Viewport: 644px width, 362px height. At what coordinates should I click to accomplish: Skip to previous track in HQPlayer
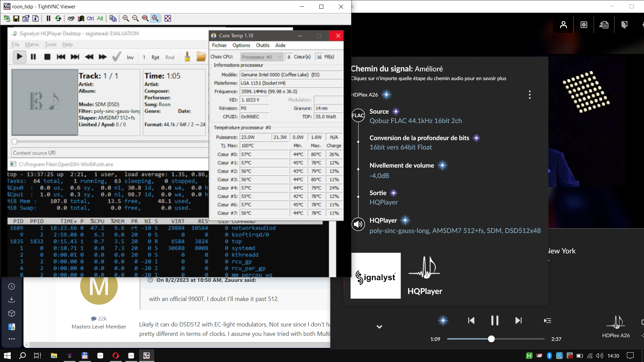pos(61,57)
